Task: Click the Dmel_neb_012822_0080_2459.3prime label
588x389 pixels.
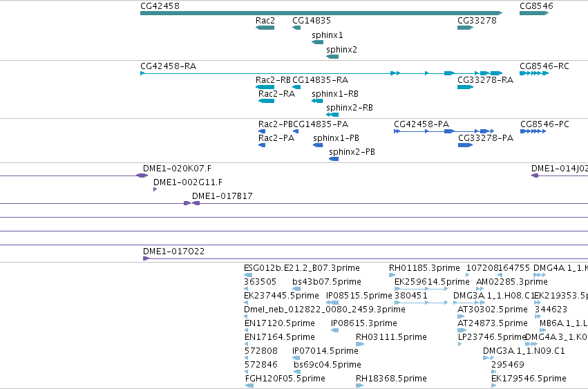Action: pos(325,310)
